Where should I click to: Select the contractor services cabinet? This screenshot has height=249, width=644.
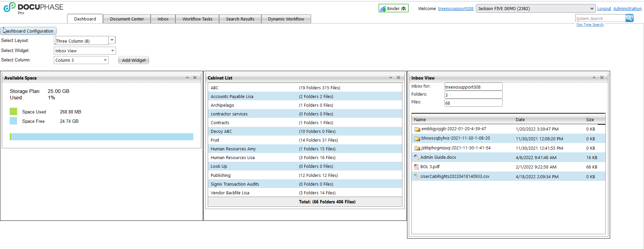point(229,114)
